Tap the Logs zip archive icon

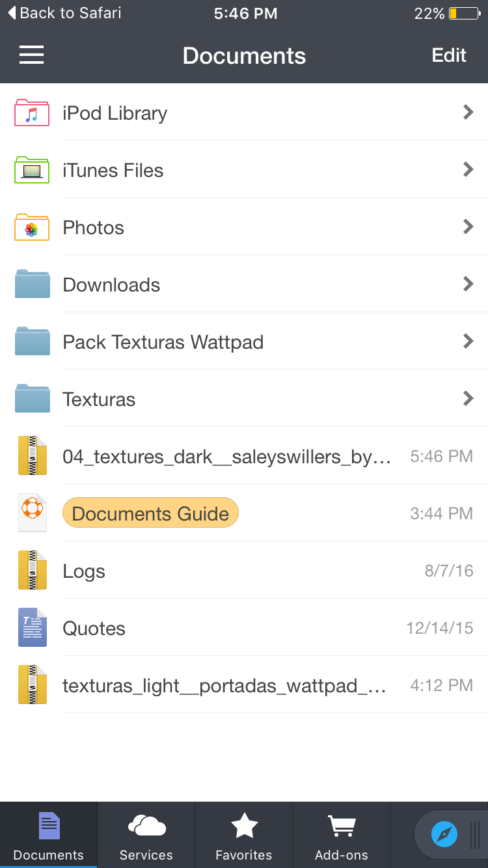click(32, 571)
